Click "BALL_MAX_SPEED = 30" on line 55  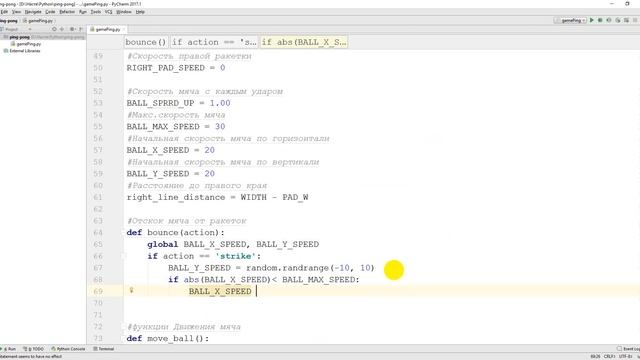176,127
